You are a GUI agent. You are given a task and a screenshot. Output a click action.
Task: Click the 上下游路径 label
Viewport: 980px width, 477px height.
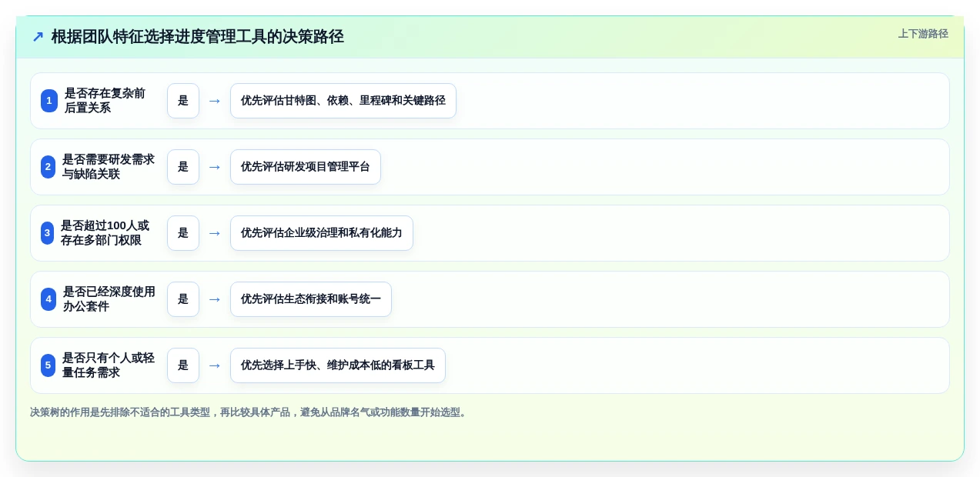pos(923,34)
